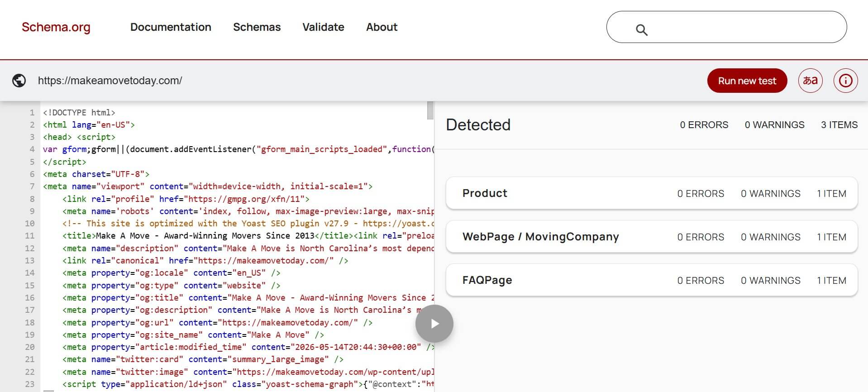The width and height of the screenshot is (868, 392).
Task: Click the html lang en-US code line
Action: coord(89,125)
